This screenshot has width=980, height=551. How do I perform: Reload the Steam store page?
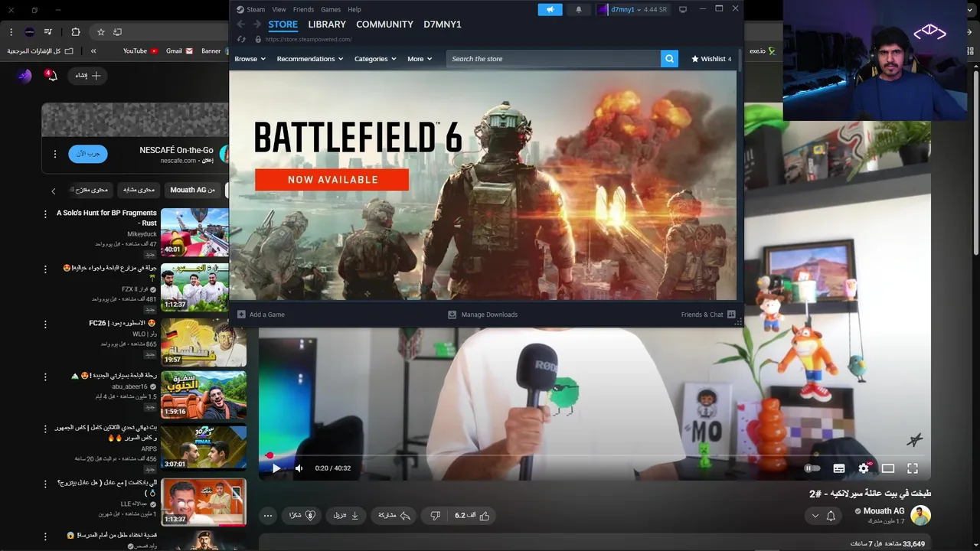(x=242, y=39)
